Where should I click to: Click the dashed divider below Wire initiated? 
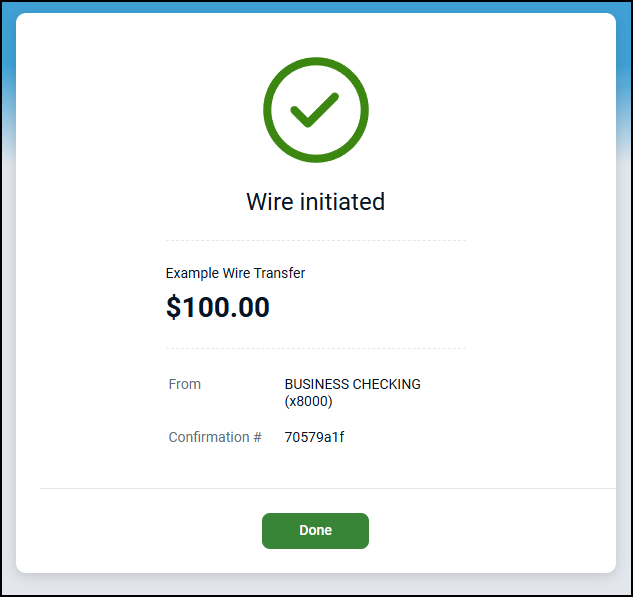(x=315, y=241)
